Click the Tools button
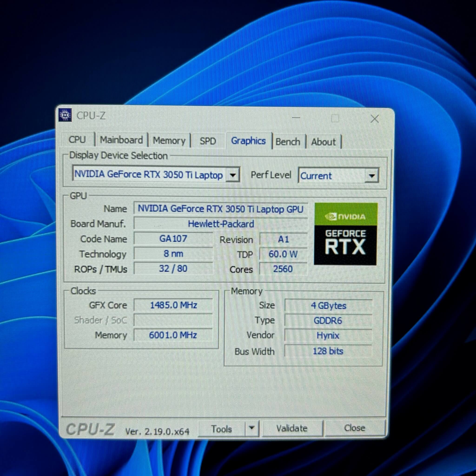 [x=221, y=429]
